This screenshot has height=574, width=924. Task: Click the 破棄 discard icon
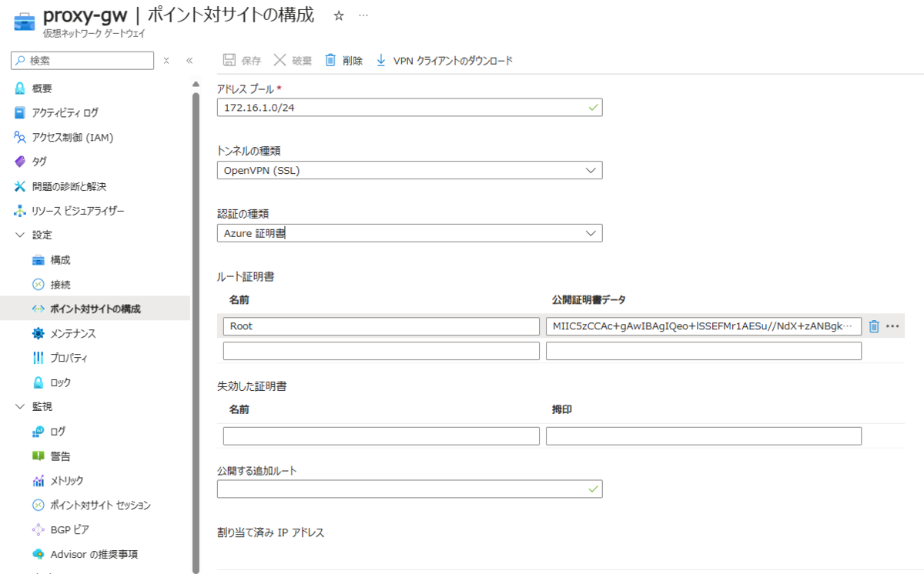(x=280, y=60)
